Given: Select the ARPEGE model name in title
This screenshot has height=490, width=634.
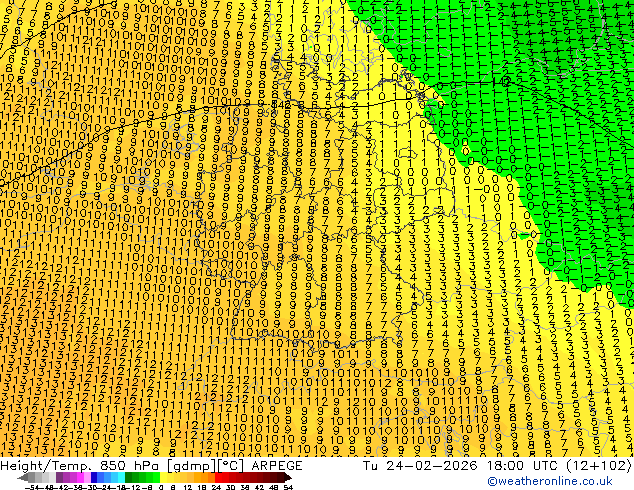Looking at the screenshot, I should pyautogui.click(x=277, y=466).
